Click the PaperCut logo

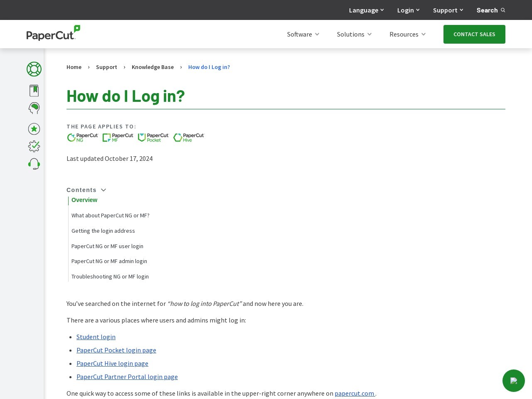53,33
